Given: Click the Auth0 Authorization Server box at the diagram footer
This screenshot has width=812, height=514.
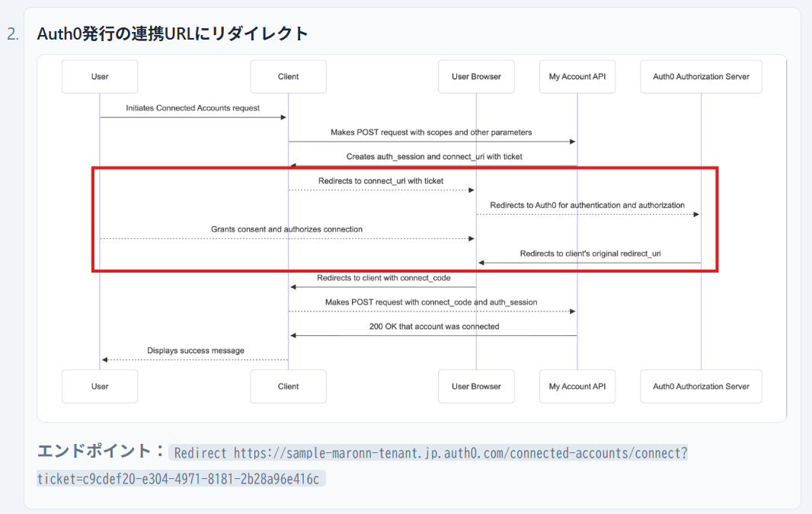Looking at the screenshot, I should [701, 386].
